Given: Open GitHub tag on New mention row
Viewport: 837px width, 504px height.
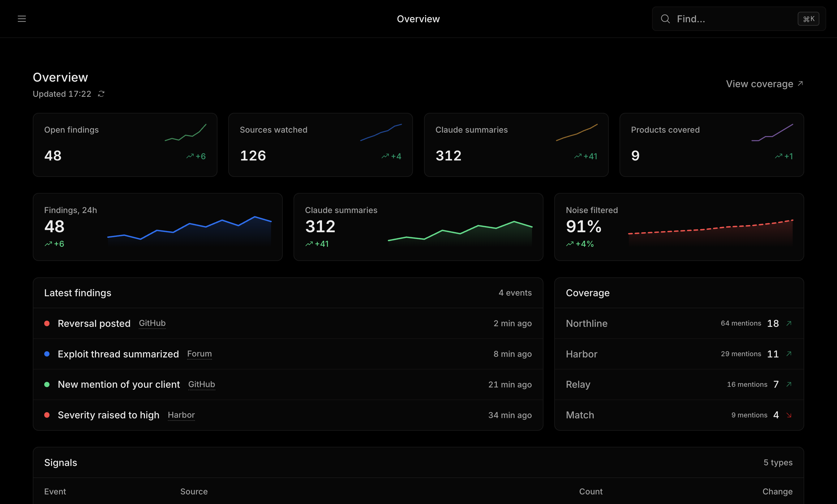Looking at the screenshot, I should coord(201,384).
